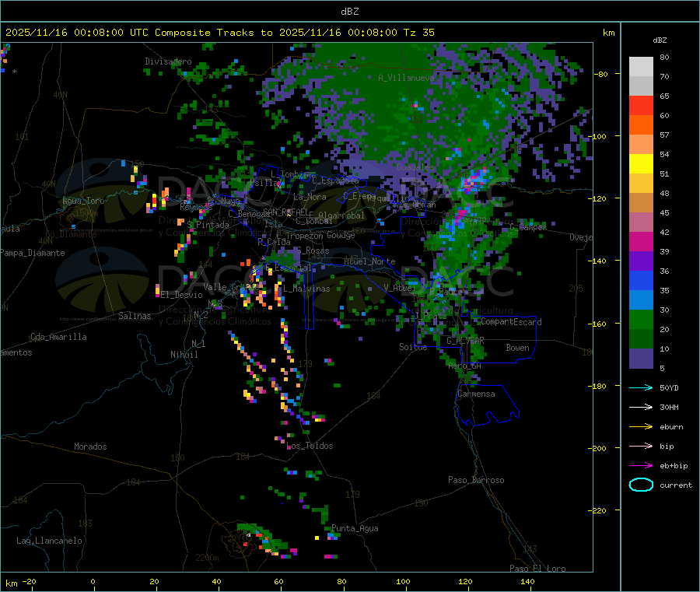The width and height of the screenshot is (700, 592).
Task: Select the green 30 dBZ color band
Action: [x=641, y=319]
